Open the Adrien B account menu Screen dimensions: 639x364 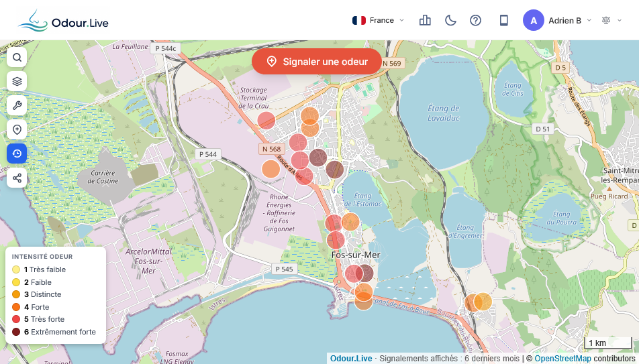(x=557, y=20)
